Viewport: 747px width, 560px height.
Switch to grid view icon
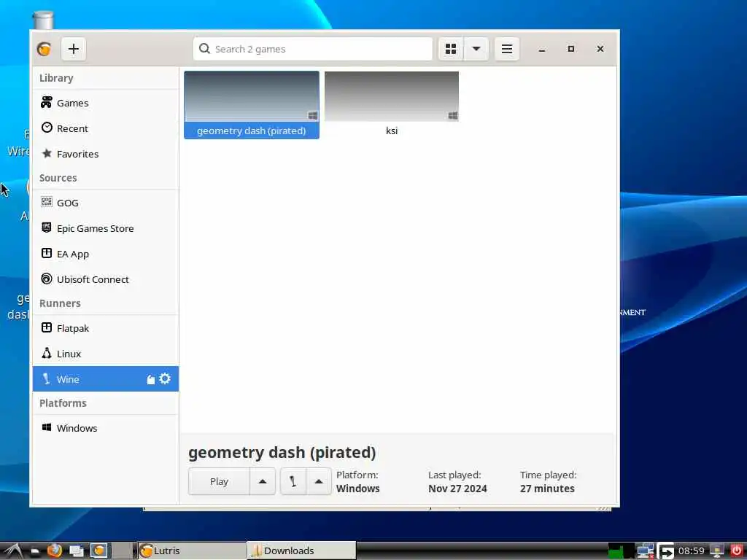click(451, 49)
